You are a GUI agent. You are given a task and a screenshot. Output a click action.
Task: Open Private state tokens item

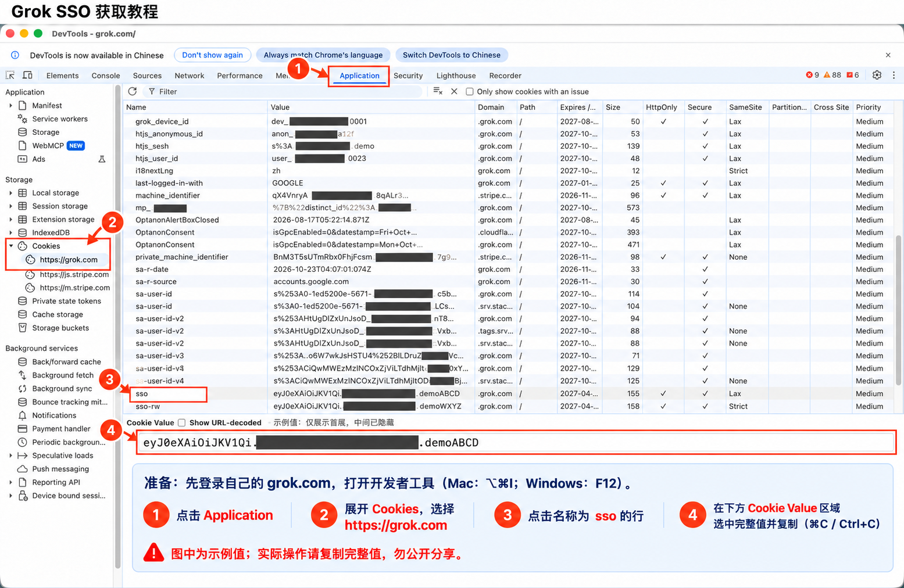66,301
